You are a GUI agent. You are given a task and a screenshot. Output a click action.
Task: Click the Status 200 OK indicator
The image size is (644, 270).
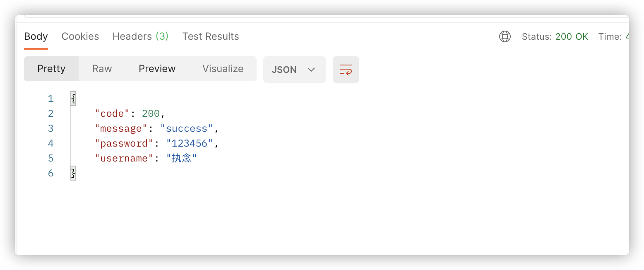555,36
